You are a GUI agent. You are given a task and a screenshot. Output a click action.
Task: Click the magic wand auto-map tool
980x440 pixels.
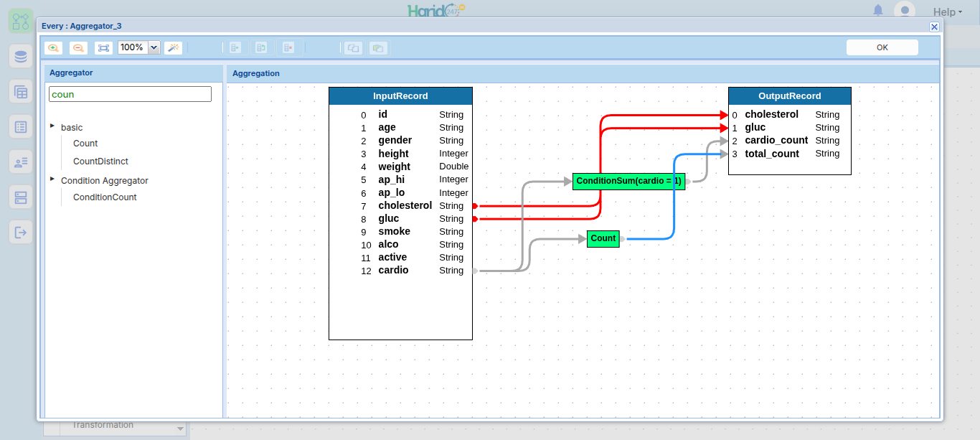[173, 48]
